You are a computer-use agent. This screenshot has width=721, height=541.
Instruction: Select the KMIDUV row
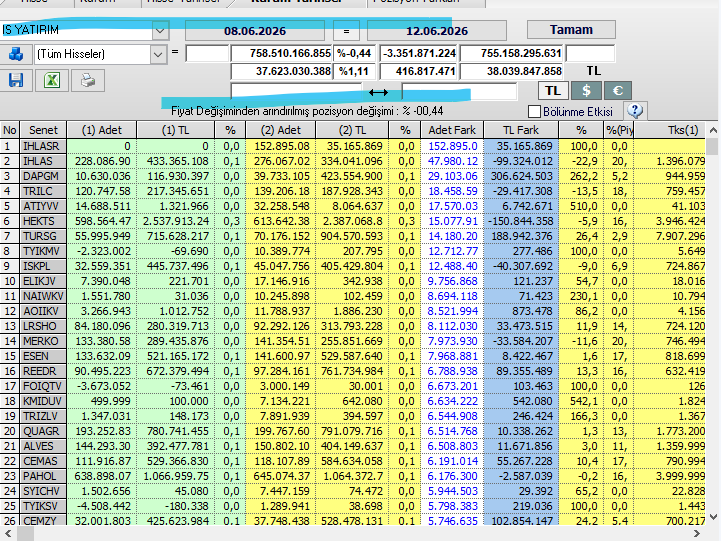pyautogui.click(x=353, y=401)
